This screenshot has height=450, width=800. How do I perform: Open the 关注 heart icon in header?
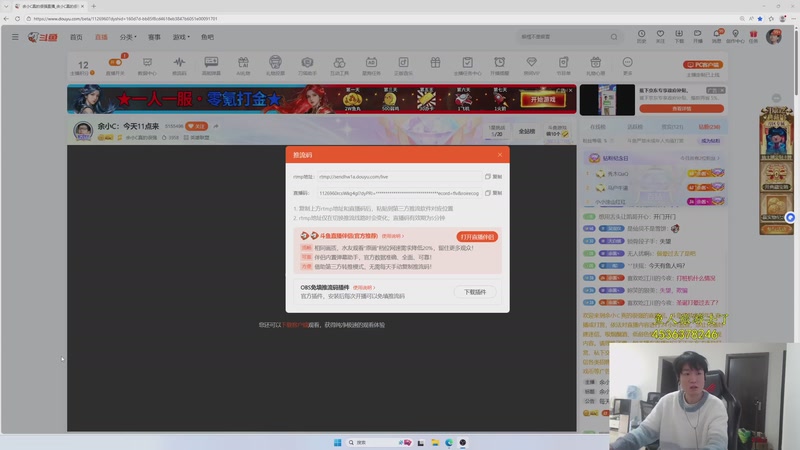[x=660, y=36]
